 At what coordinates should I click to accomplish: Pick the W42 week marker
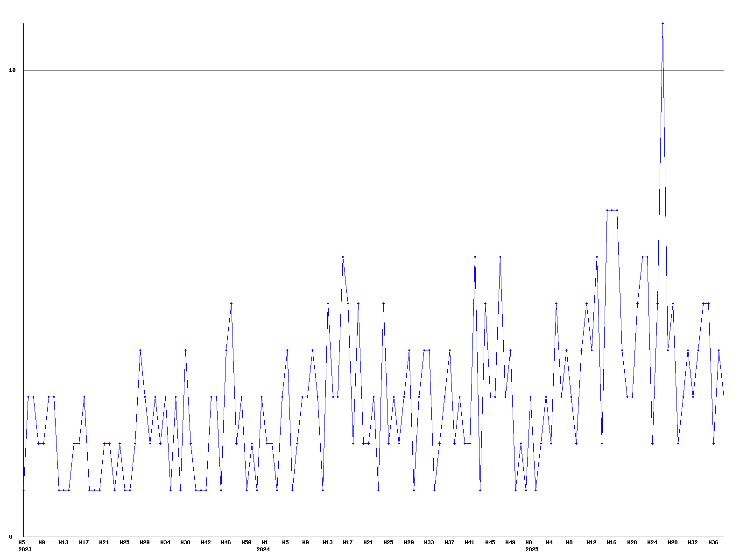tap(206, 543)
